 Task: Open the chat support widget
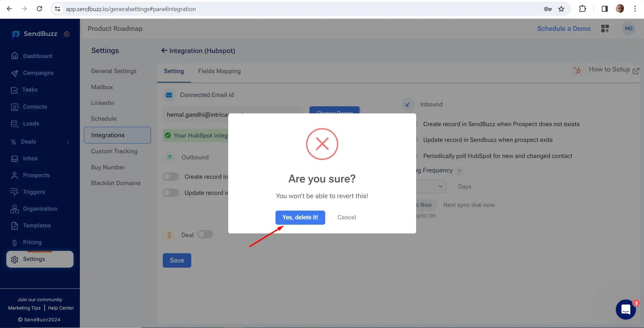[626, 309]
